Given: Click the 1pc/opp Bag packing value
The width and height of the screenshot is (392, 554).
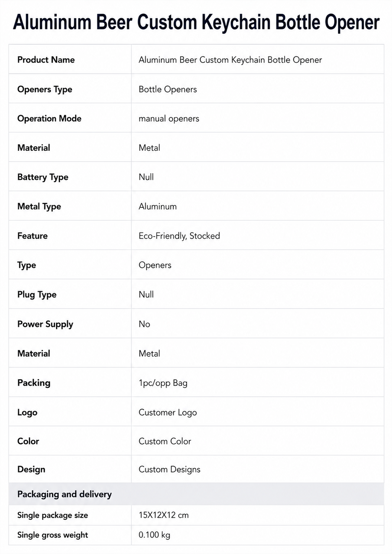Looking at the screenshot, I should pyautogui.click(x=163, y=383).
